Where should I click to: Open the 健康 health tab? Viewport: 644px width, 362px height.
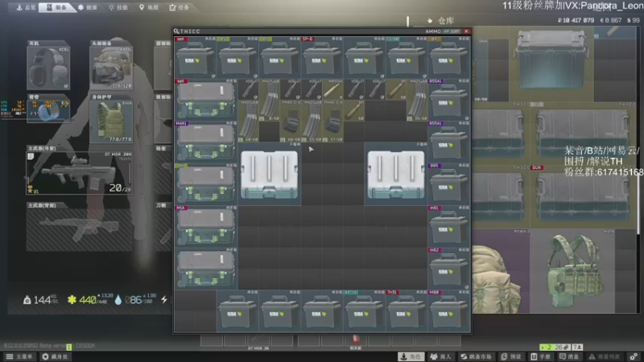tap(88, 7)
